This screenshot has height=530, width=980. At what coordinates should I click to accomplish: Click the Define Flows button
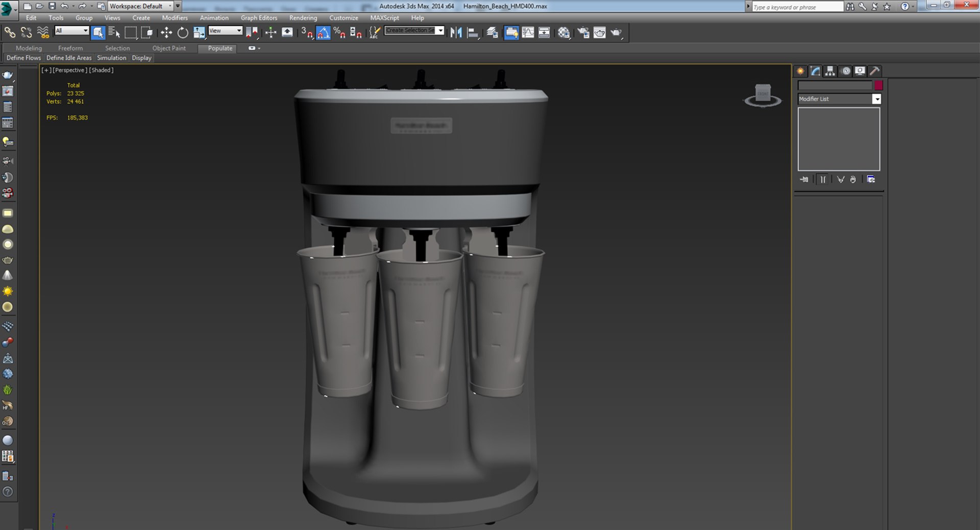[23, 58]
